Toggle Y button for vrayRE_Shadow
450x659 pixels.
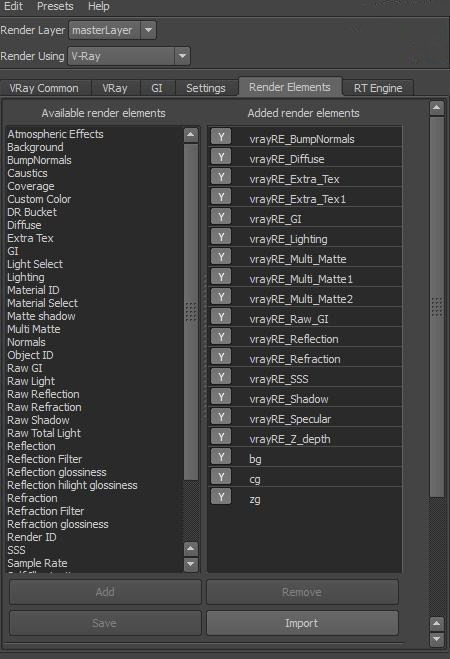(x=221, y=397)
